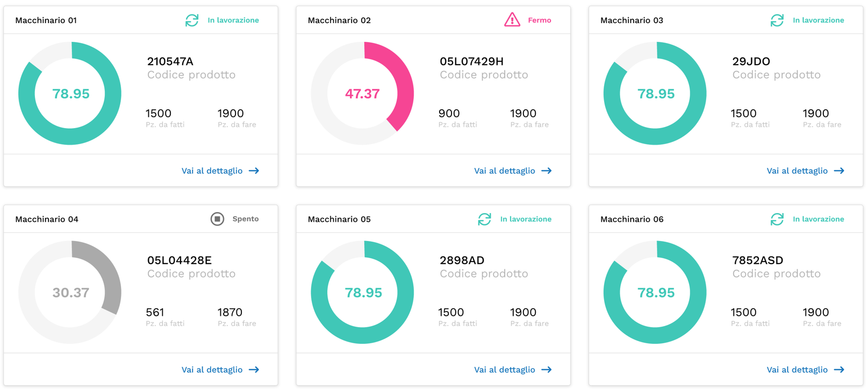Image resolution: width=868 pixels, height=389 pixels.
Task: Click product code 7852ASD
Action: [757, 260]
